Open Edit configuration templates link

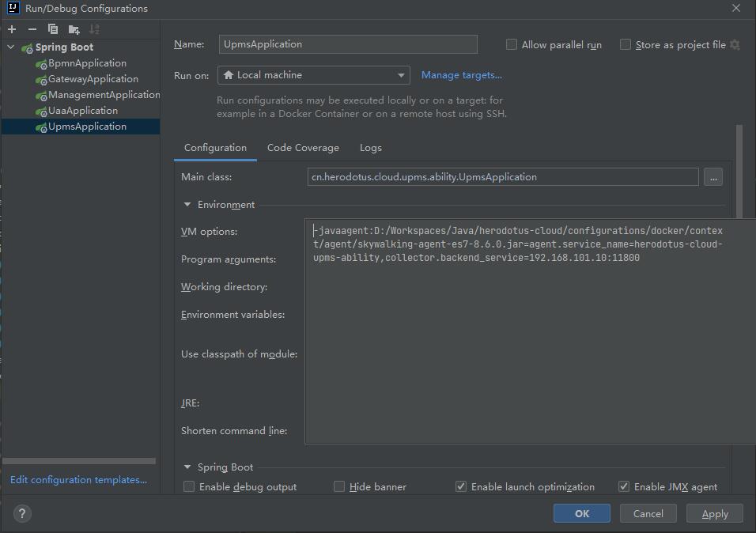click(x=78, y=480)
